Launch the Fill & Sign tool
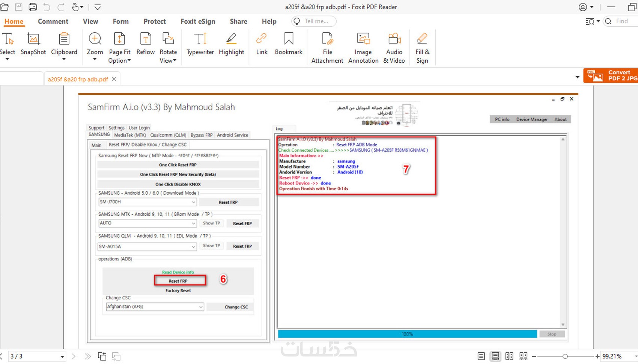The height and width of the screenshot is (364, 638). (422, 48)
